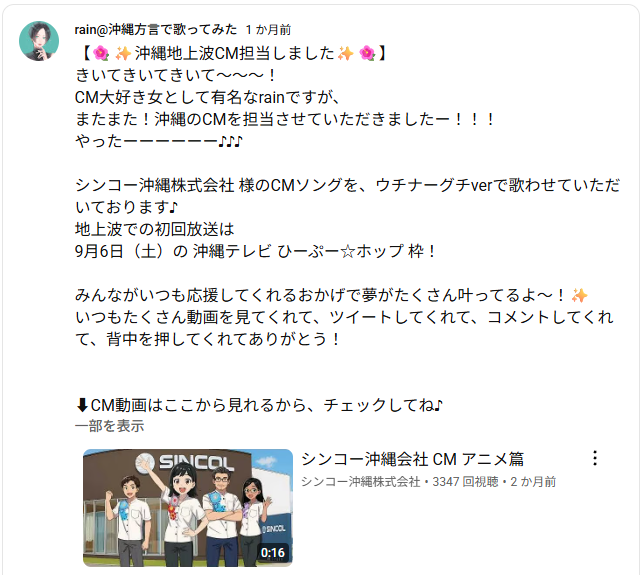642x575 pixels.
Task: Click the 3347 回視聴 view count
Action: (465, 482)
